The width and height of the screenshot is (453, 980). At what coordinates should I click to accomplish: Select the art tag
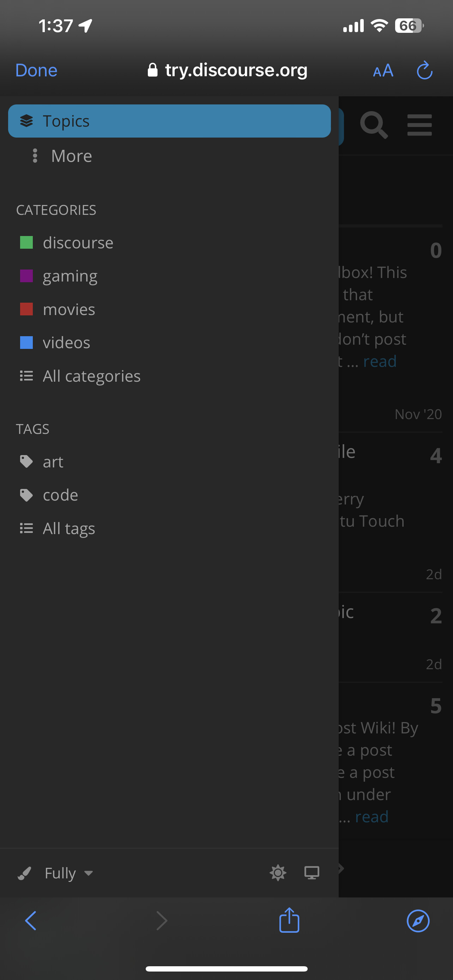click(x=53, y=462)
